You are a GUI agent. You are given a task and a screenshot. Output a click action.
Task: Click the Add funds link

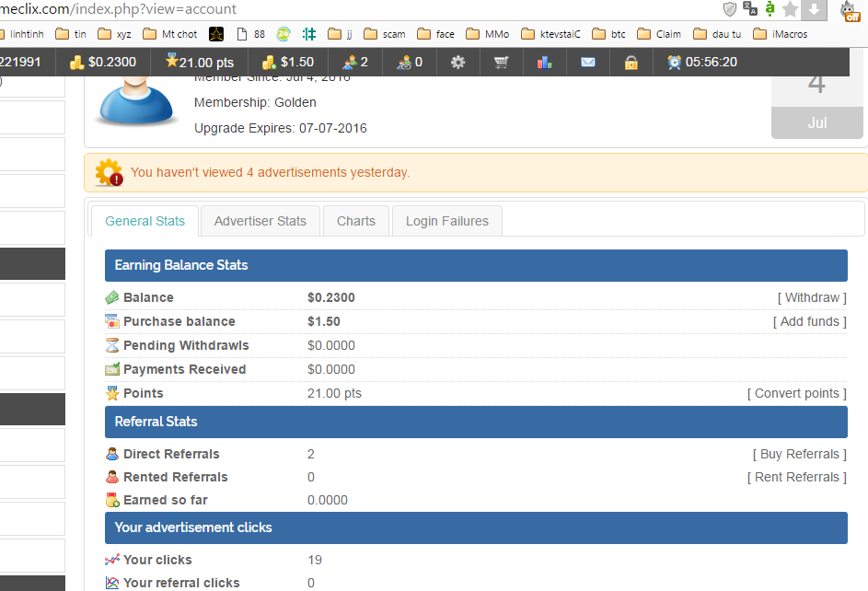point(809,321)
